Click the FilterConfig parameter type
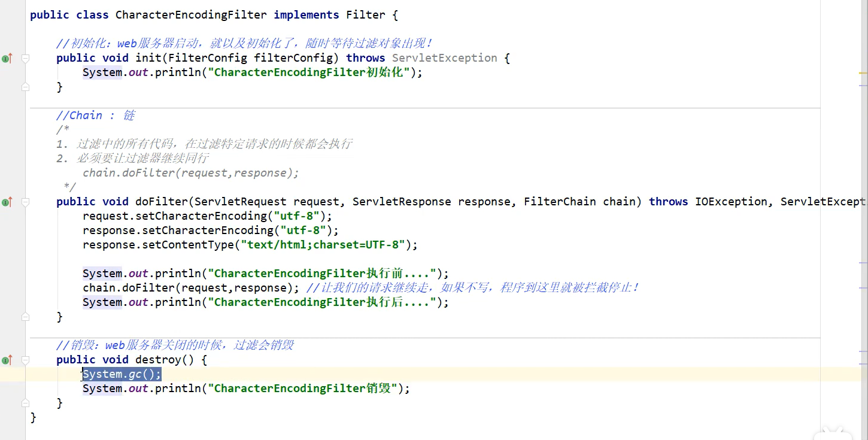This screenshot has height=440, width=868. pyautogui.click(x=208, y=58)
